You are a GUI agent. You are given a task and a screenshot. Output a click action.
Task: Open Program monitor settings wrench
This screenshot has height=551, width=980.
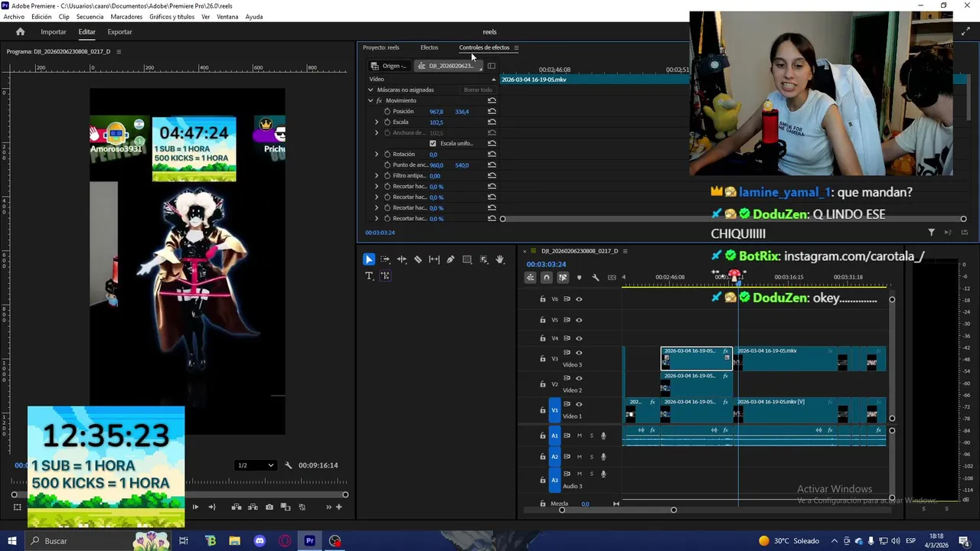[288, 465]
